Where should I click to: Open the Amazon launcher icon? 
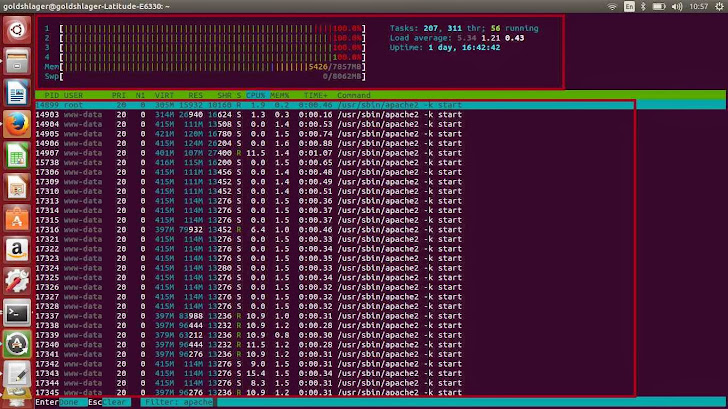tap(17, 250)
